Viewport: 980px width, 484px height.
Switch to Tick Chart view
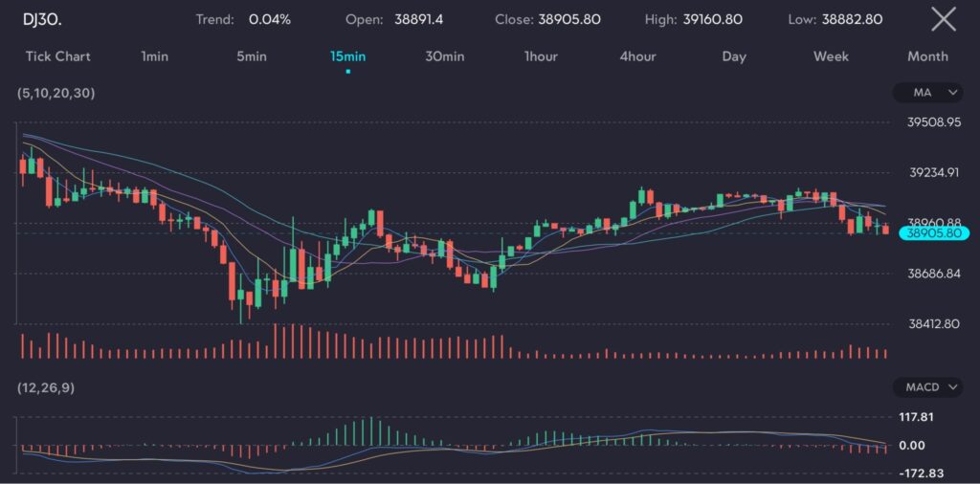point(57,56)
